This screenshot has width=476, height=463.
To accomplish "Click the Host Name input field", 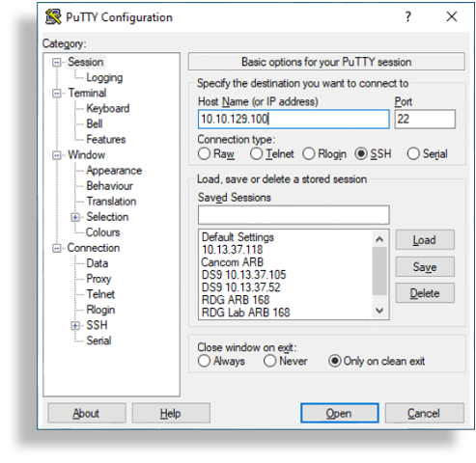I will pyautogui.click(x=294, y=120).
